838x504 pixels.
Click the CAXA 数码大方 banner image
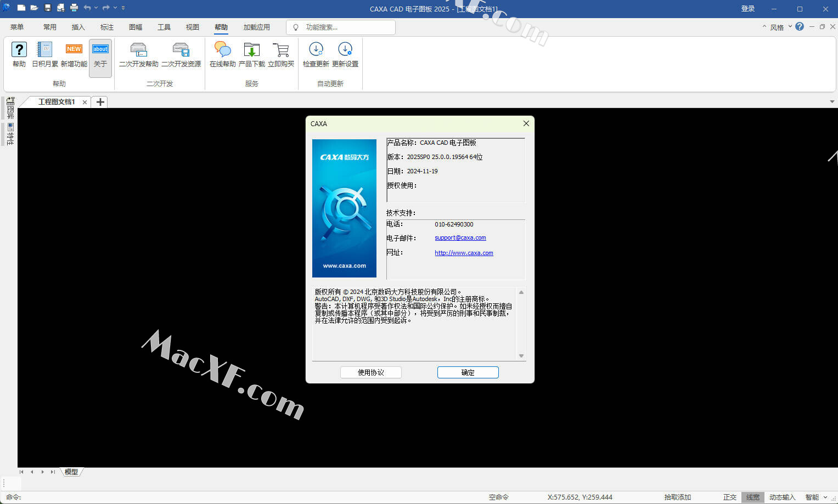click(345, 208)
